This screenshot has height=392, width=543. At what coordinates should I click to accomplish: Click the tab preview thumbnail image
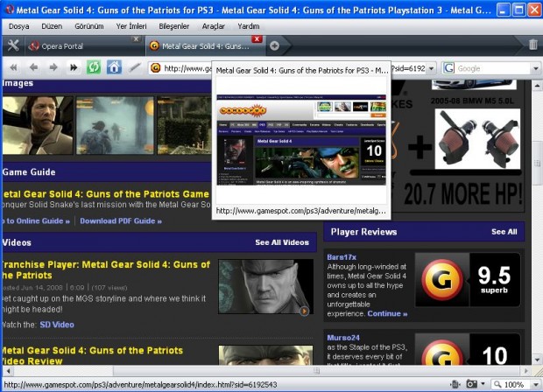pyautogui.click(x=301, y=139)
